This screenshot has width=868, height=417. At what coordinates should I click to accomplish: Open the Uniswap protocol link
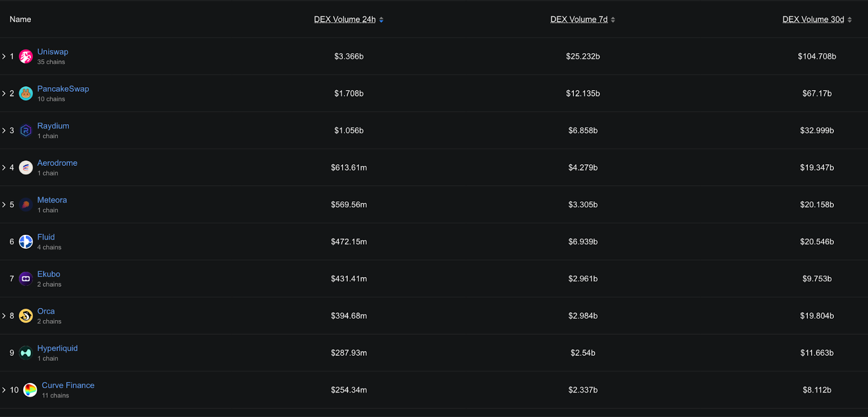52,51
